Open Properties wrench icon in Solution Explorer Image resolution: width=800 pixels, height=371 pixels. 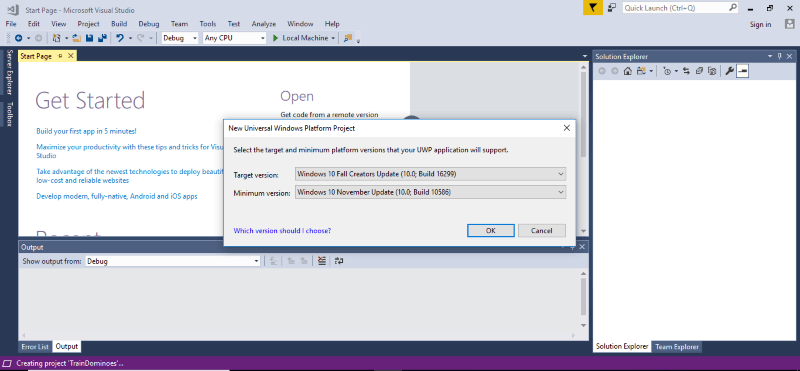click(730, 71)
